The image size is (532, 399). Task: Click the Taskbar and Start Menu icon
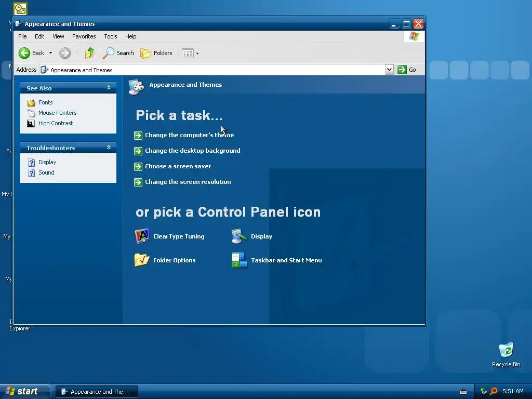(240, 260)
